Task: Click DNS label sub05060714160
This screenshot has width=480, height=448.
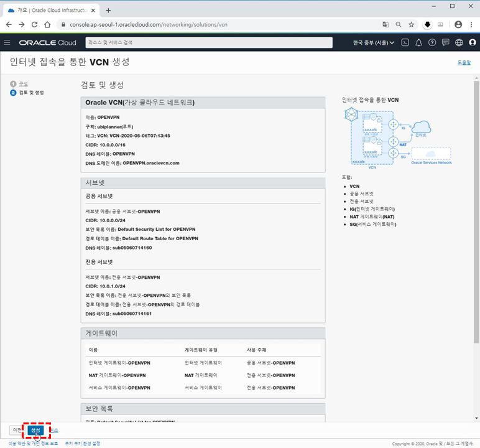Action: [132, 248]
